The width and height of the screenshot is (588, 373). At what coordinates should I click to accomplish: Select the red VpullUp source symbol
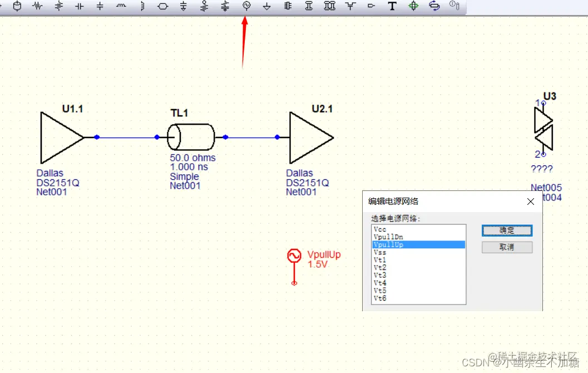[x=294, y=266]
